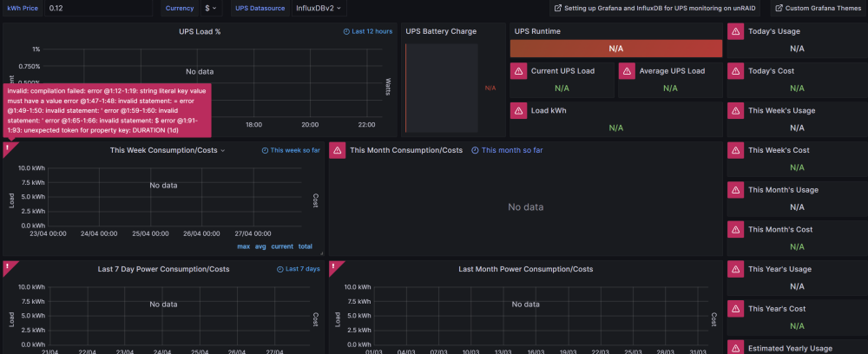Click the UPS Runtime N/A bar

click(616, 49)
